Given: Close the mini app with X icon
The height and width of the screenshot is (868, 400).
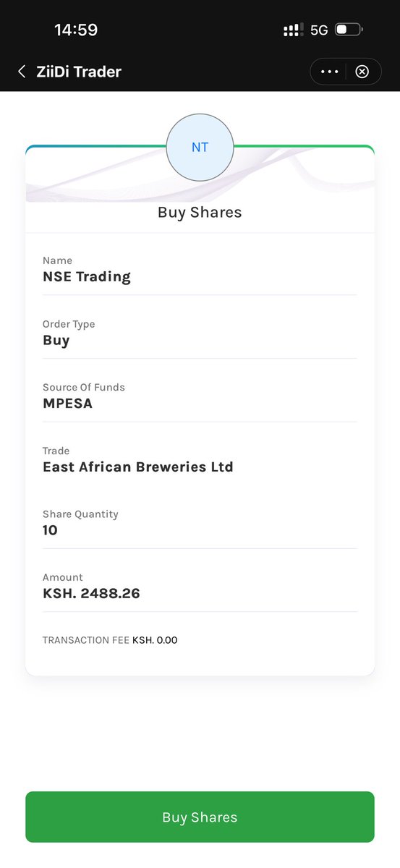Looking at the screenshot, I should tap(363, 72).
